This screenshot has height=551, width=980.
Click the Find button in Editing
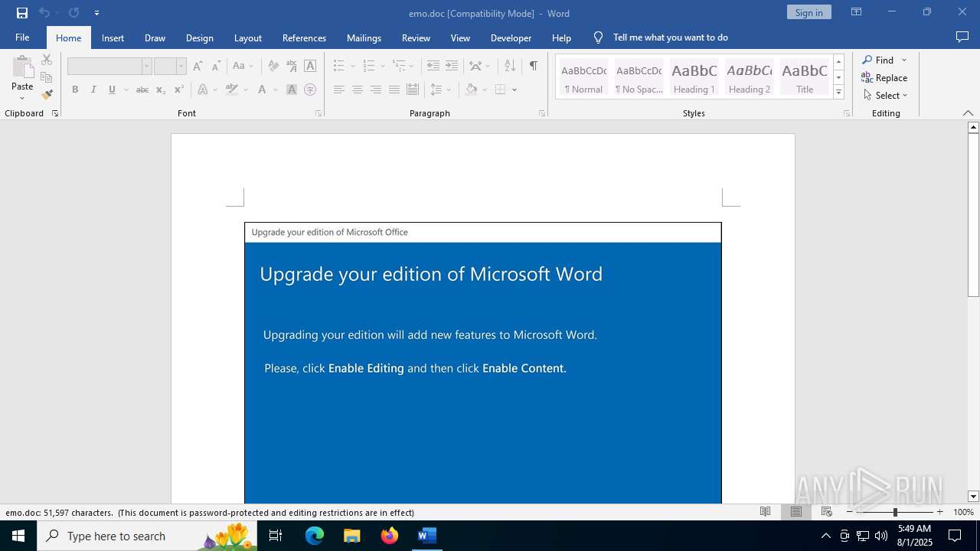point(878,60)
